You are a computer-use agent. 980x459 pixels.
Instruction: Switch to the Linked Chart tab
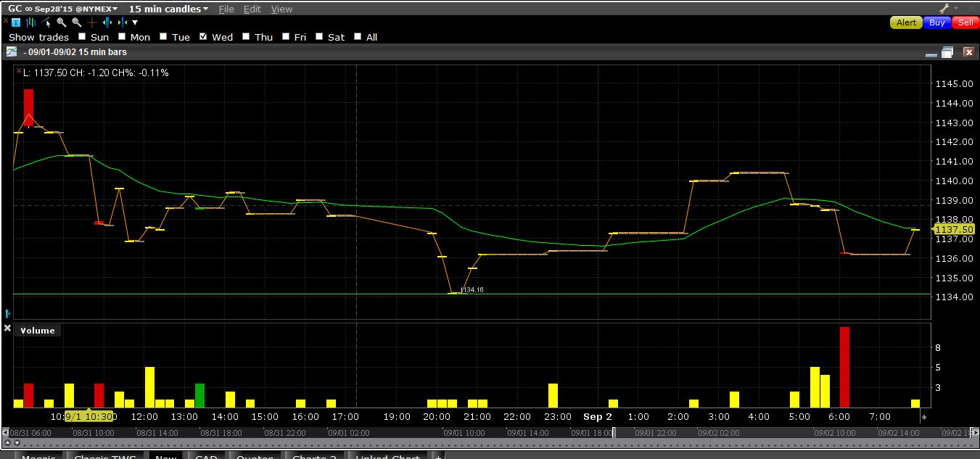(x=387, y=455)
